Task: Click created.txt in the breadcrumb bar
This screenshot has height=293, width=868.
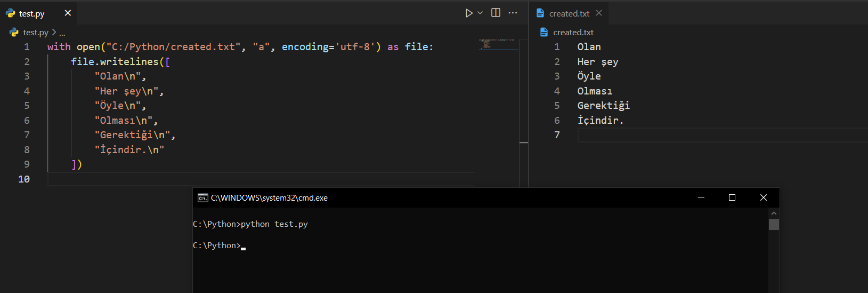Action: coord(573,33)
